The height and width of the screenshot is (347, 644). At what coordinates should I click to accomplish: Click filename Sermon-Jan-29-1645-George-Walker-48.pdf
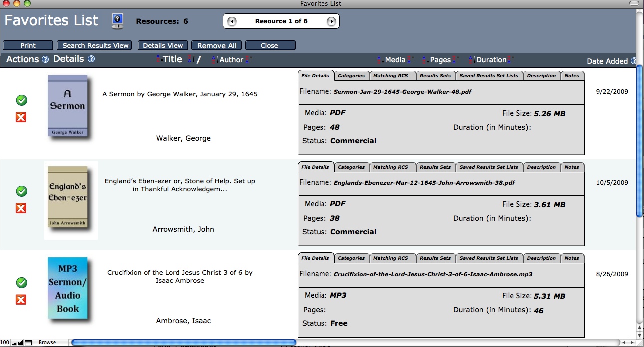point(402,92)
